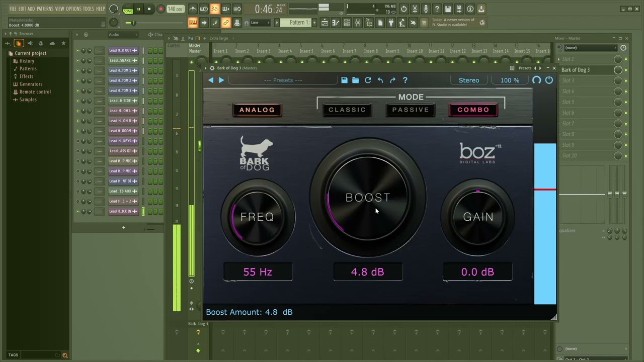
Task: Mute the Lead..SNARE channel
Action: click(77, 60)
